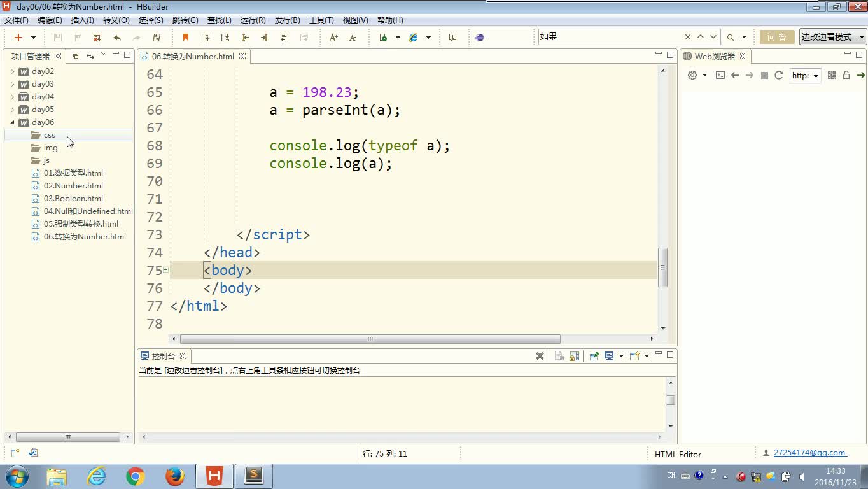Screen dimensions: 868x489
Task: Expand the day04 project
Action: tap(12, 97)
